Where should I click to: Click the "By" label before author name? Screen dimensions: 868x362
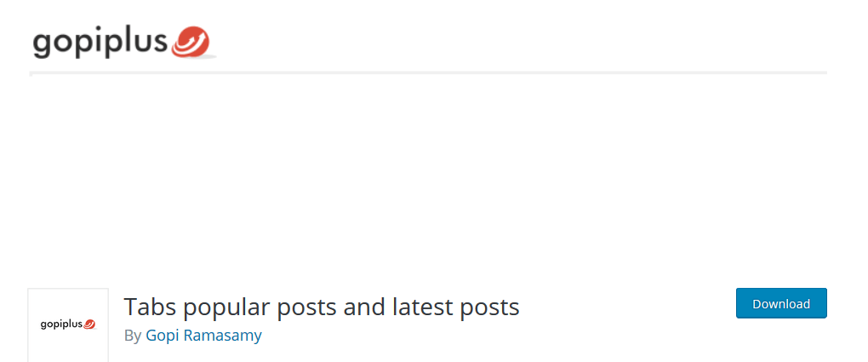132,336
